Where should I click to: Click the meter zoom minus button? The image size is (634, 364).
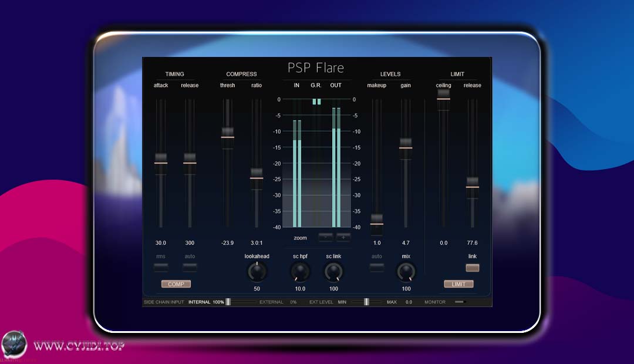pyautogui.click(x=326, y=237)
